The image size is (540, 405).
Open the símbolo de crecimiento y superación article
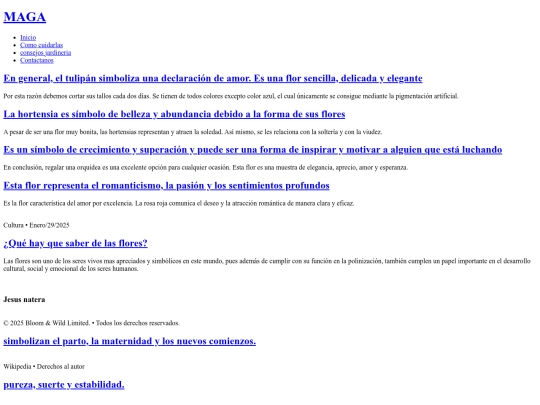pyautogui.click(x=252, y=150)
